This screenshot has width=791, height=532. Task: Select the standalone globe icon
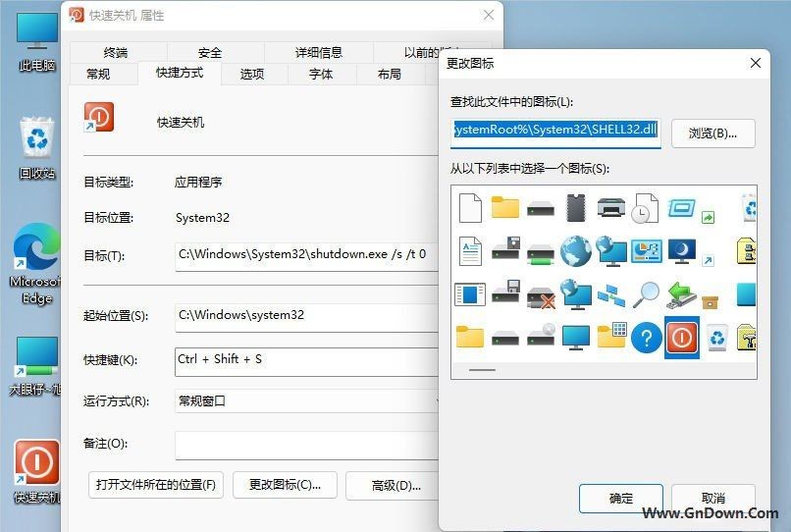(576, 251)
